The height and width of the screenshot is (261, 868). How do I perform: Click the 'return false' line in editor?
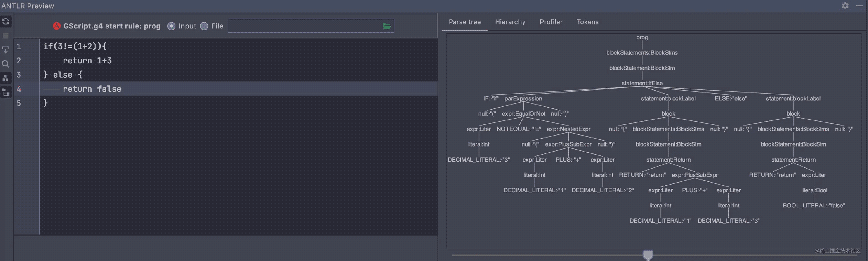coord(92,89)
